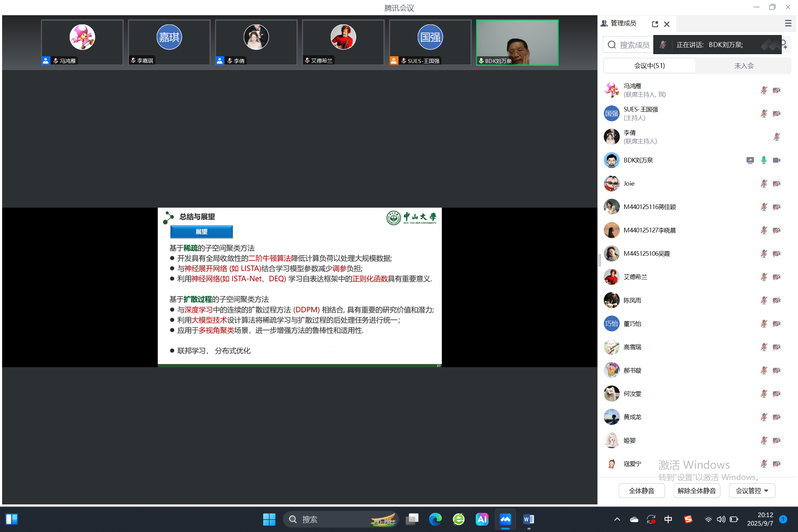This screenshot has width=798, height=532.
Task: Open the hamburger menu at top right
Action: [788, 23]
